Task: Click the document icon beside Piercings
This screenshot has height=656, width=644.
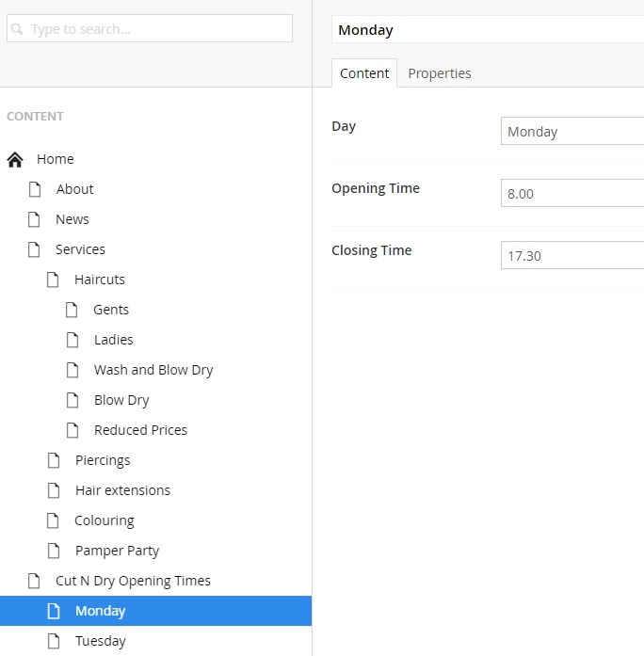Action: coord(54,460)
